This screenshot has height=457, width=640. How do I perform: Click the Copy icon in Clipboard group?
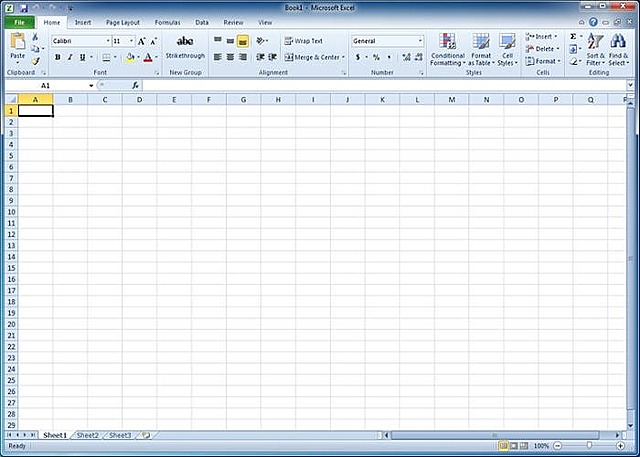pyautogui.click(x=35, y=49)
